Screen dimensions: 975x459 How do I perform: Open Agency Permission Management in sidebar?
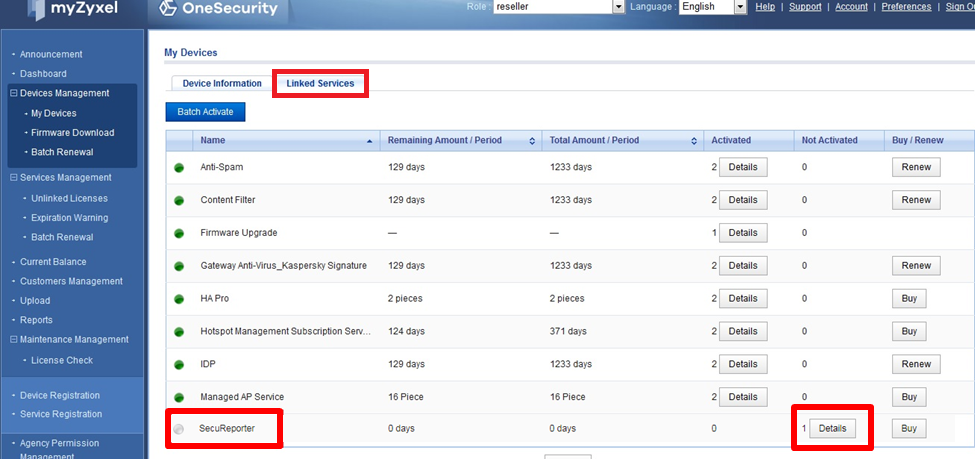click(59, 449)
